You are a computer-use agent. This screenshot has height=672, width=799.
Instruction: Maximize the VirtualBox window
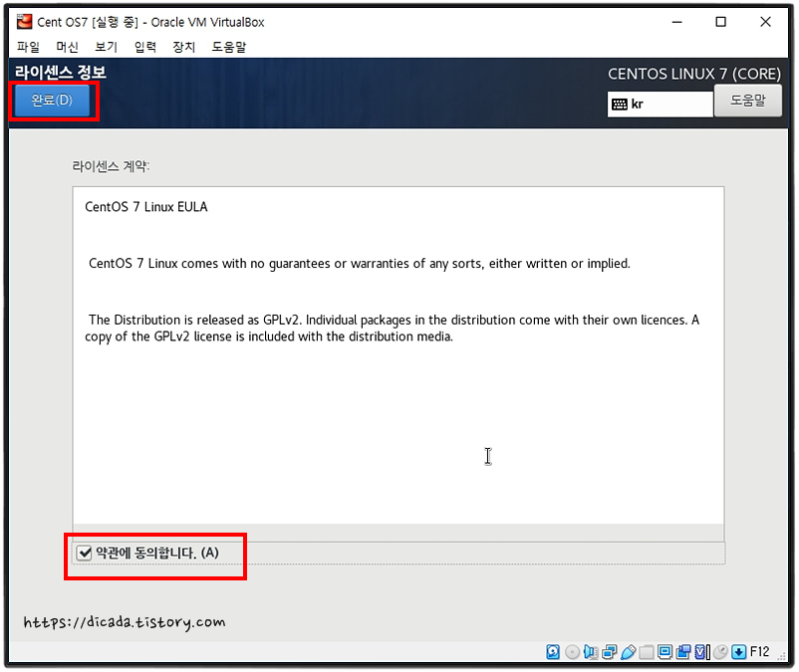click(720, 22)
